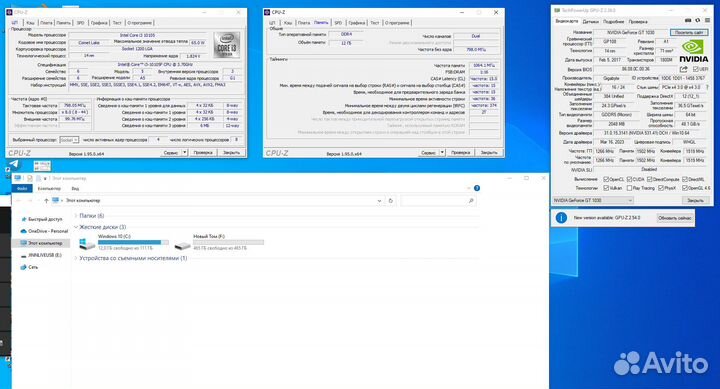Viewport: 720px width, 389px height.
Task: Open the Файл menu in Explorer
Action: pos(22,188)
